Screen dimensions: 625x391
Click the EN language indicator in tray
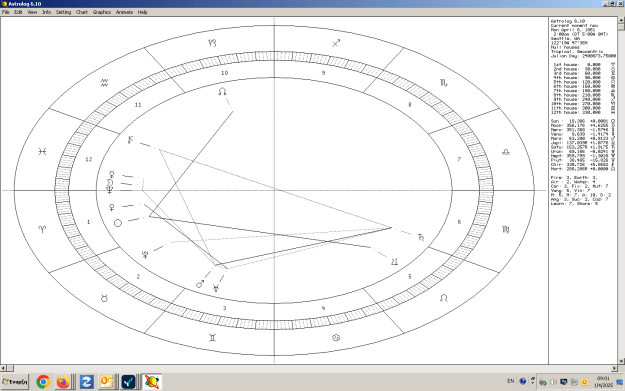pos(511,381)
